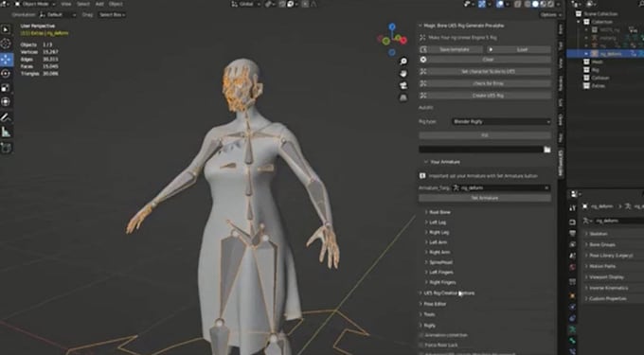Click the pan view hand icon
The image size is (644, 355).
coord(403,74)
